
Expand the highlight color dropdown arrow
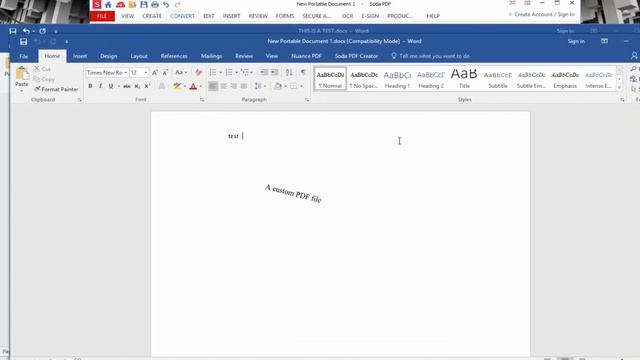pos(184,86)
